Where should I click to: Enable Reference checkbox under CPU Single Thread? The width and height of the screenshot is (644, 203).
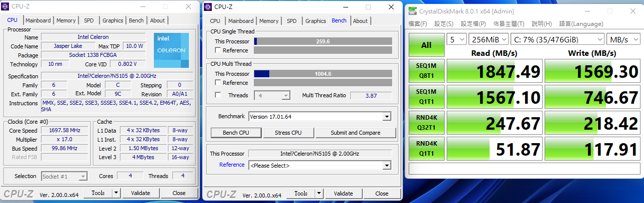(218, 50)
